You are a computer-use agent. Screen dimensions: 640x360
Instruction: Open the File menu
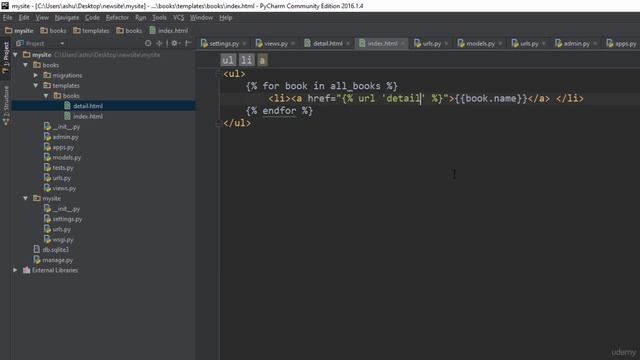[8, 18]
